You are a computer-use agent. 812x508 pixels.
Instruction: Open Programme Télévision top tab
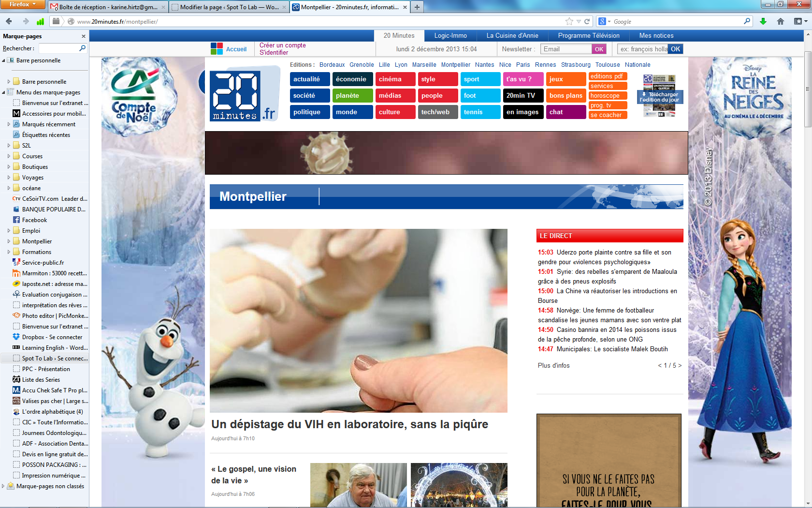click(x=589, y=35)
